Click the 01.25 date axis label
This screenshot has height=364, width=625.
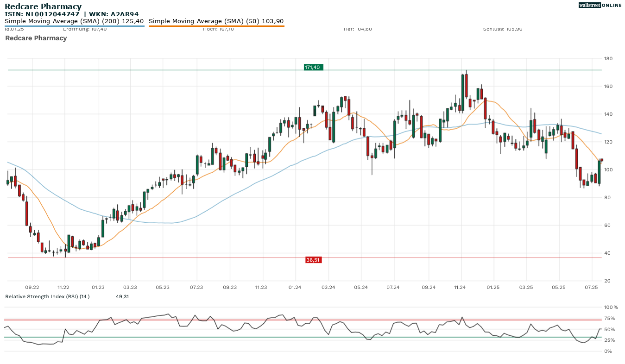pyautogui.click(x=493, y=288)
